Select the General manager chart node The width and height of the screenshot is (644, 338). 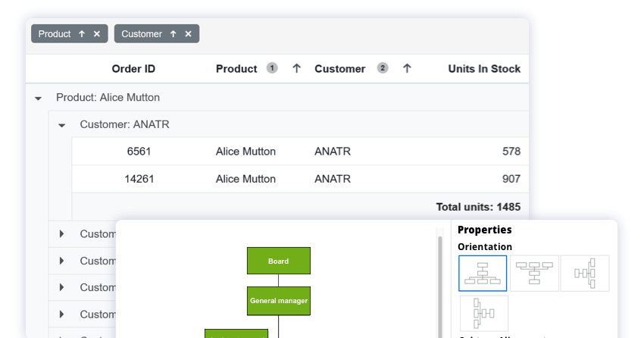(x=278, y=301)
